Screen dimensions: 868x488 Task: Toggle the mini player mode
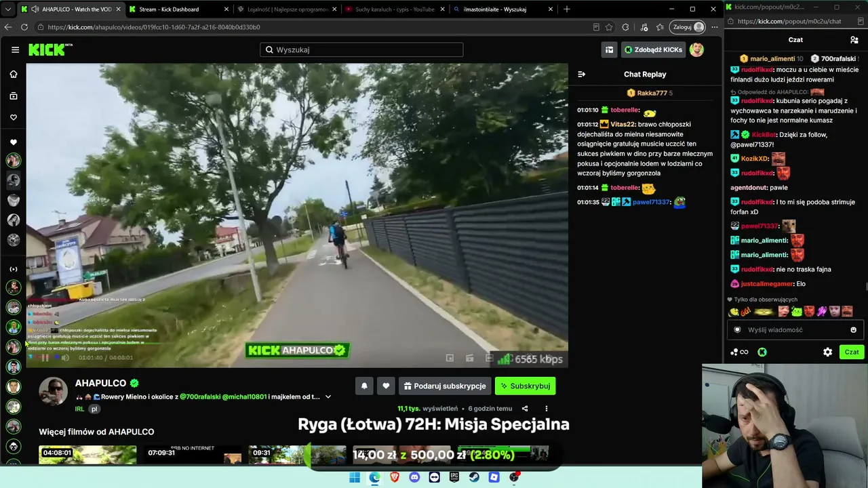coord(450,358)
